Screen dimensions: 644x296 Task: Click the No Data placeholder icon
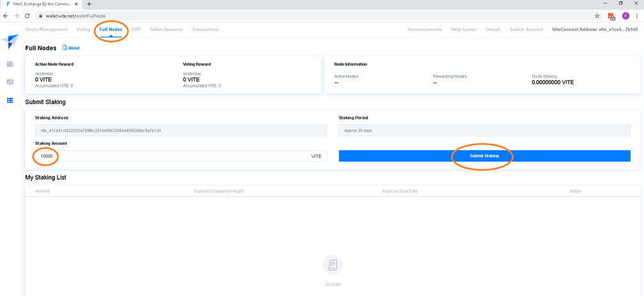pyautogui.click(x=333, y=265)
